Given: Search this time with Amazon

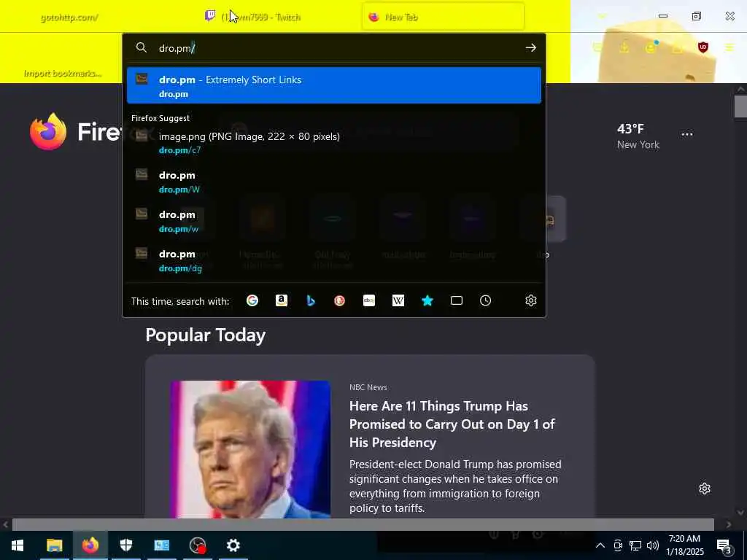Looking at the screenshot, I should tap(282, 300).
